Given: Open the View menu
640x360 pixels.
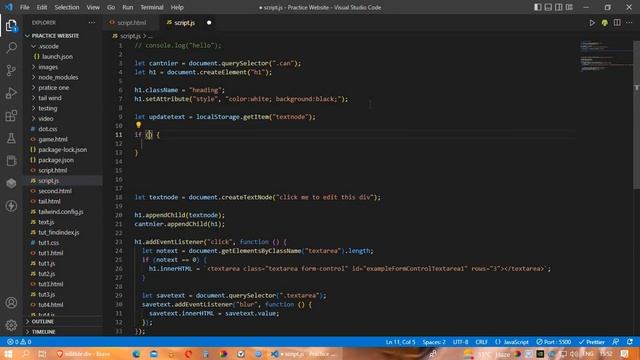Looking at the screenshot, I should 93,7.
